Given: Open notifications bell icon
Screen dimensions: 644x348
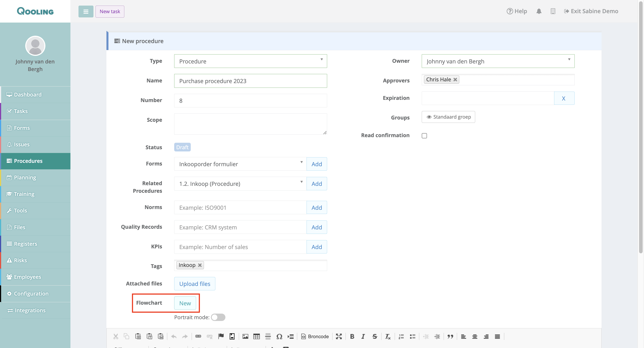Looking at the screenshot, I should pyautogui.click(x=539, y=11).
